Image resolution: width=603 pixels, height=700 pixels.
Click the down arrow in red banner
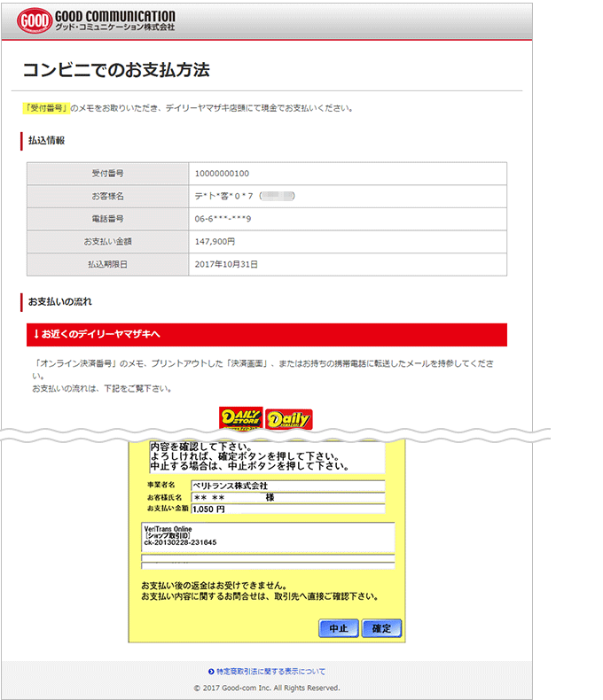(x=36, y=334)
